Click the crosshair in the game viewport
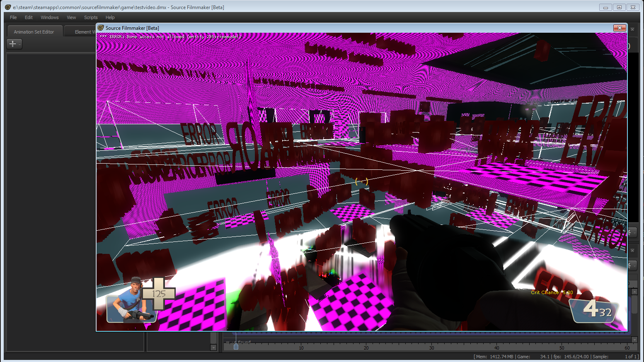 (361, 181)
